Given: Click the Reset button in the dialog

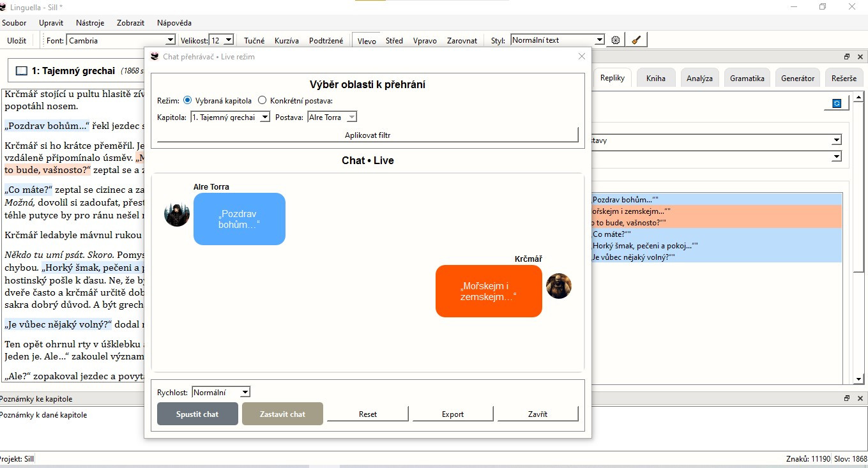Looking at the screenshot, I should [x=367, y=414].
